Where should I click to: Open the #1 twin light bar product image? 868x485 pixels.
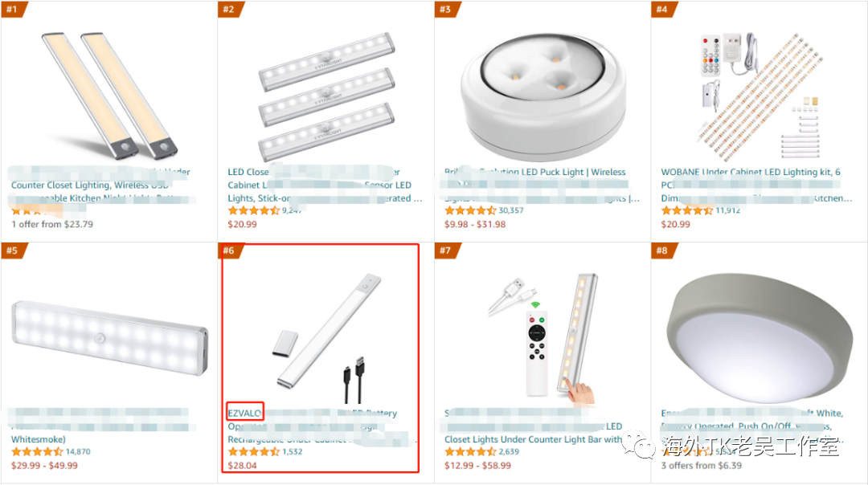coord(109,95)
